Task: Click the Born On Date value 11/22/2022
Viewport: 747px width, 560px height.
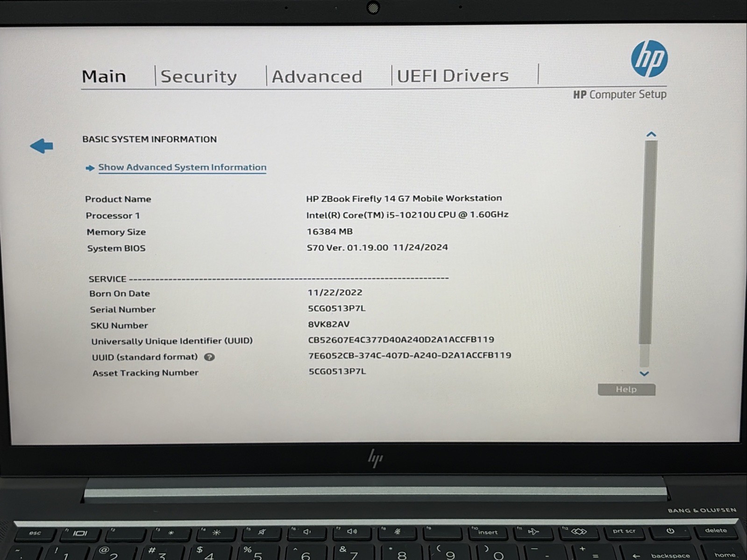Action: [x=335, y=293]
